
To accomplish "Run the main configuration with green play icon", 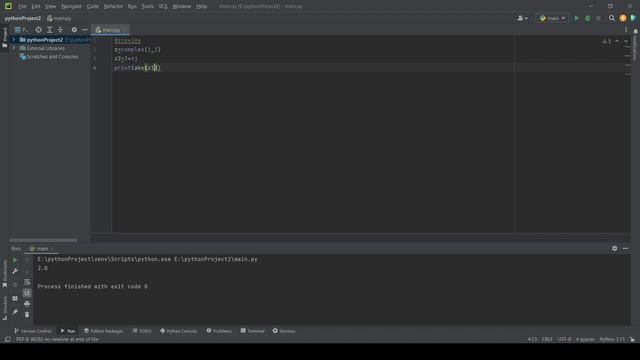I will point(576,18).
